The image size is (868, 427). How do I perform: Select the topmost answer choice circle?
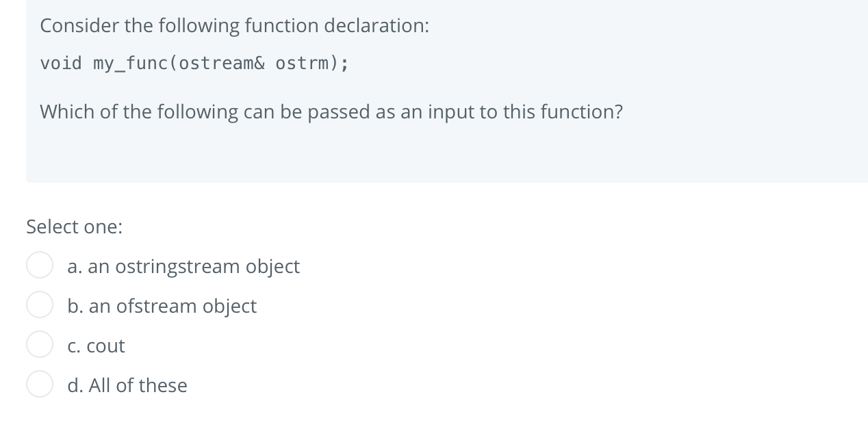40,266
